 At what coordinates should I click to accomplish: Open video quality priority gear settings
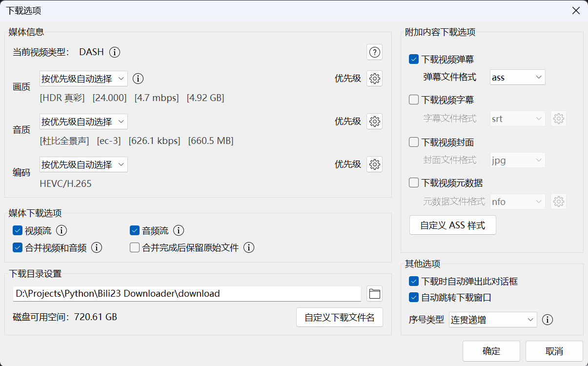click(374, 79)
